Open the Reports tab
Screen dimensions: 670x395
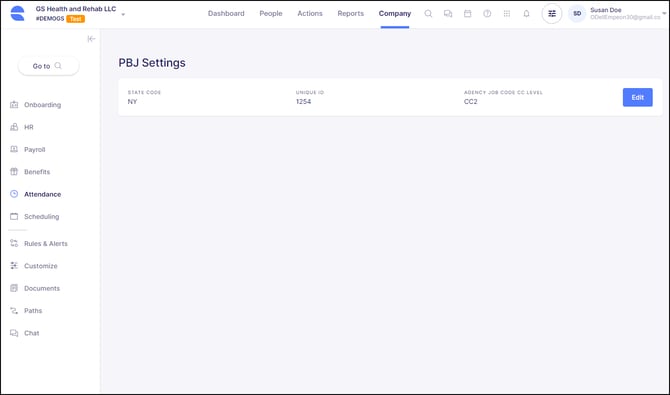click(350, 14)
